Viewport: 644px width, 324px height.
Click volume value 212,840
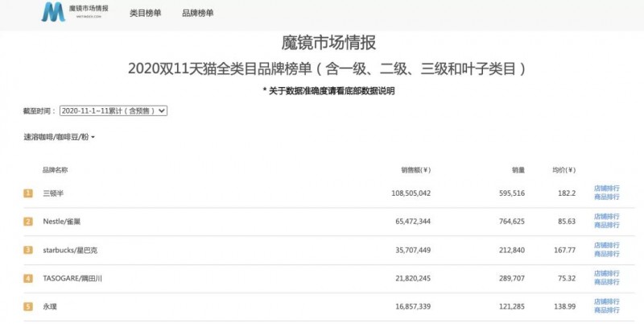click(x=512, y=250)
